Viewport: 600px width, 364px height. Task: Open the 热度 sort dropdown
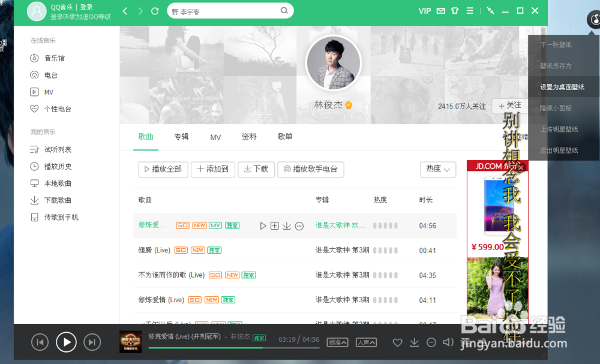pyautogui.click(x=438, y=170)
